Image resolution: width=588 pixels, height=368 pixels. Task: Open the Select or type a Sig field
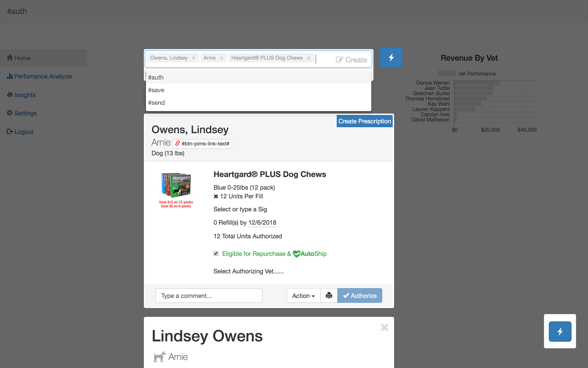[240, 209]
